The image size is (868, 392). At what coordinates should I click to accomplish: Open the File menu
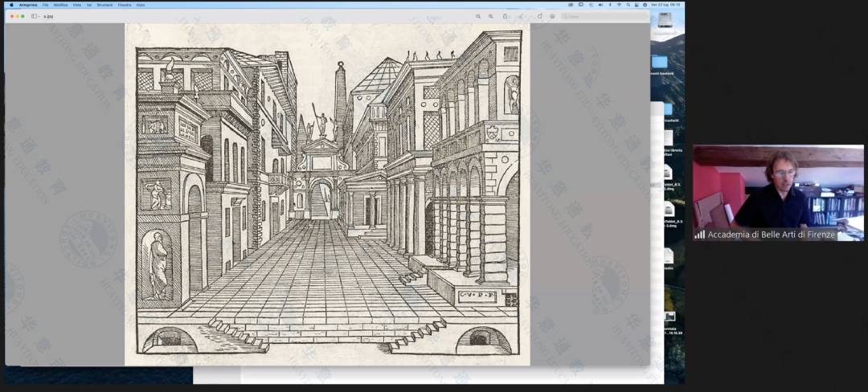[x=45, y=5]
